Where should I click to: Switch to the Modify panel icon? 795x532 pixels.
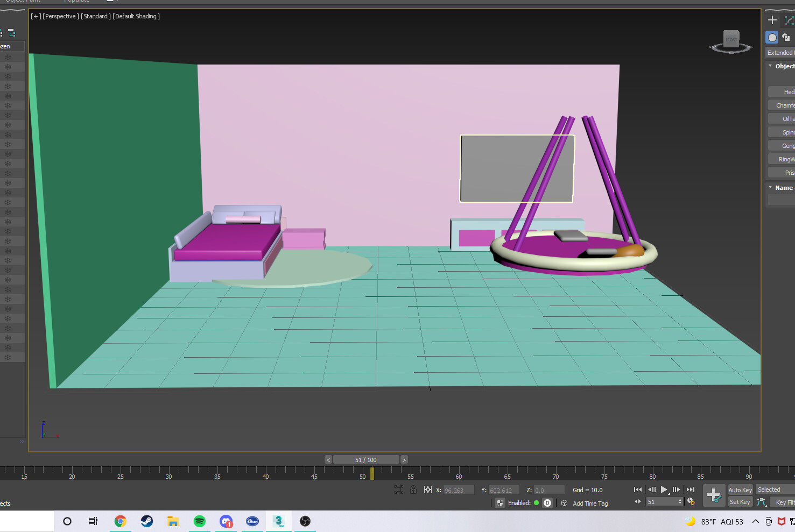pos(788,20)
